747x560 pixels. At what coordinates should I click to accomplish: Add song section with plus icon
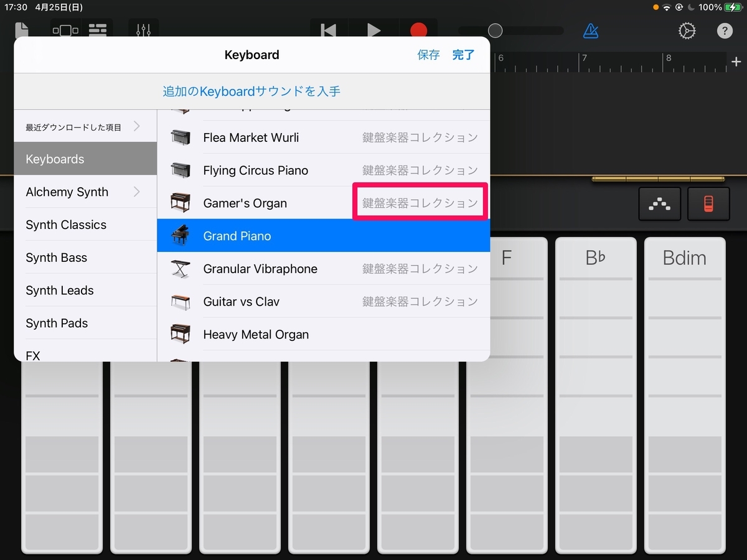click(x=736, y=62)
